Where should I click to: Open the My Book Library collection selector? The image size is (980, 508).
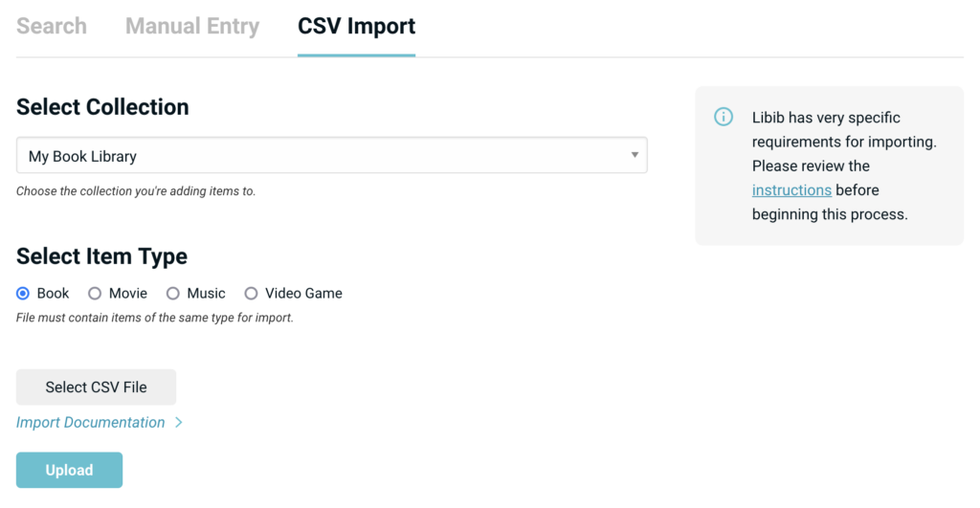[331, 156]
